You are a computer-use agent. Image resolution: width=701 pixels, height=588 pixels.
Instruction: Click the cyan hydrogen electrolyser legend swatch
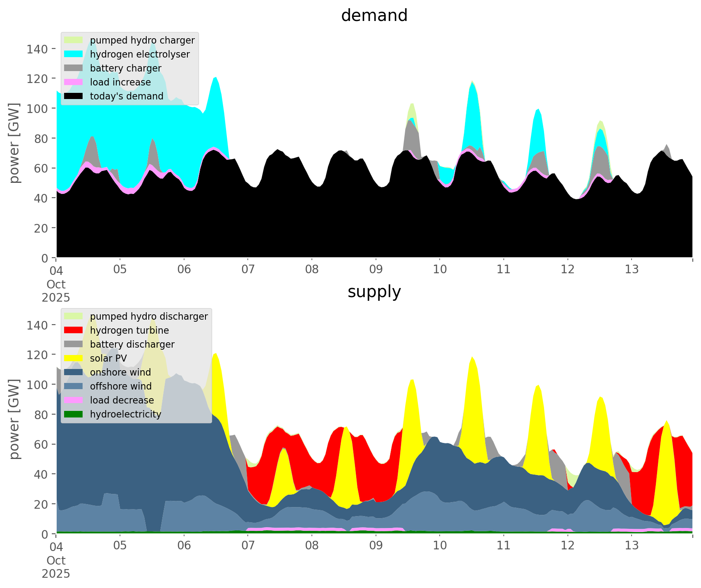(x=74, y=54)
